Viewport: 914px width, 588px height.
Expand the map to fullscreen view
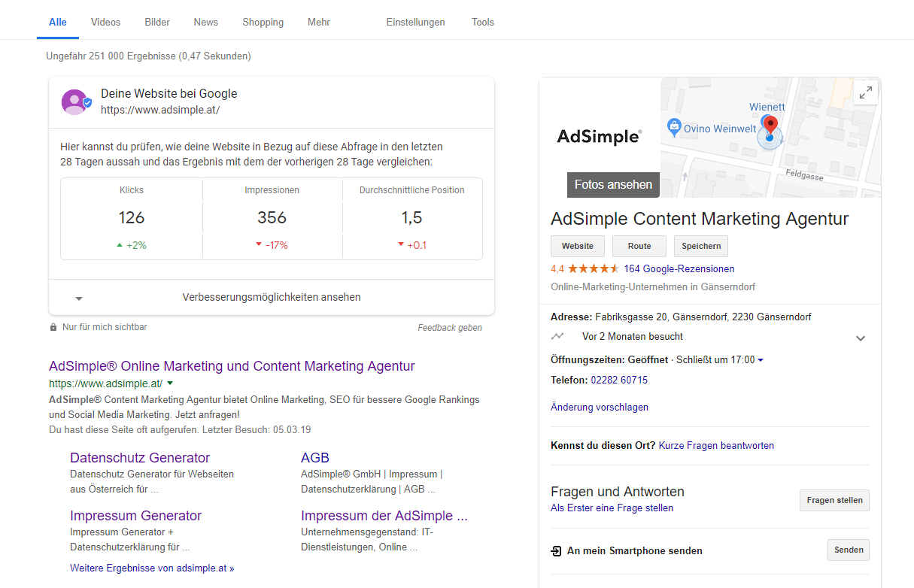pos(865,92)
